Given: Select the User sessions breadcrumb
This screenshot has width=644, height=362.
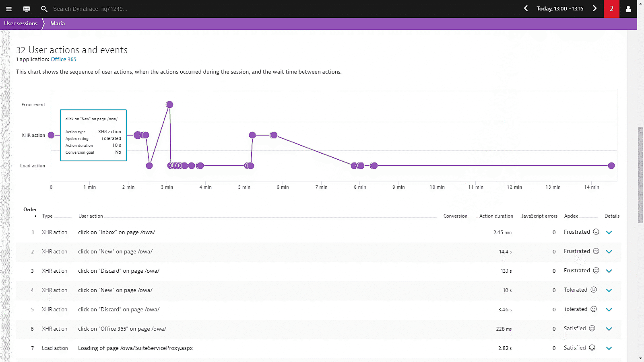Looking at the screenshot, I should [21, 24].
